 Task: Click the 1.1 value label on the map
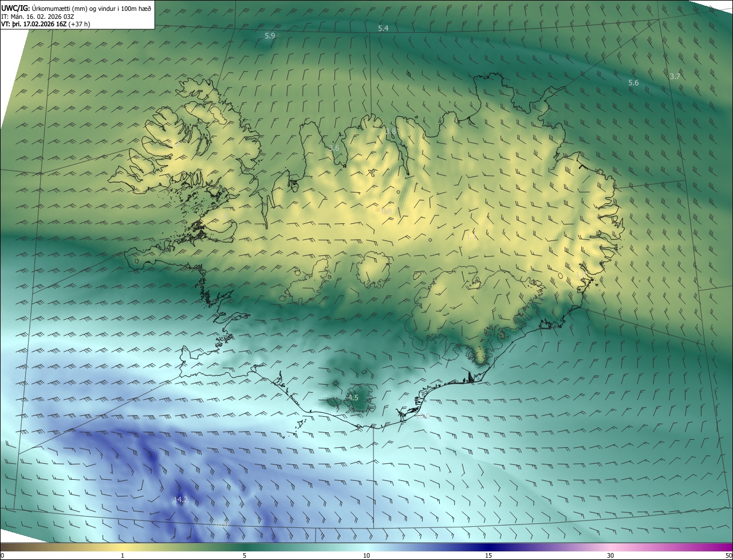pyautogui.click(x=471, y=236)
